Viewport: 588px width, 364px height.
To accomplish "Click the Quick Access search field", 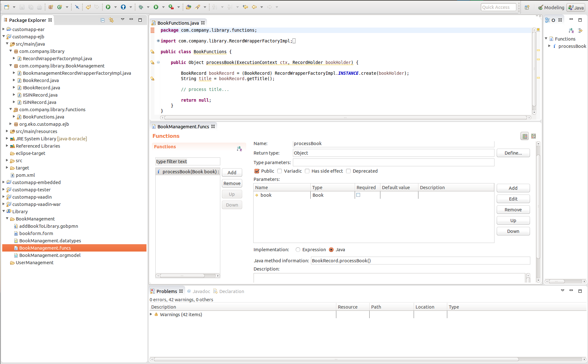I will coord(499,7).
